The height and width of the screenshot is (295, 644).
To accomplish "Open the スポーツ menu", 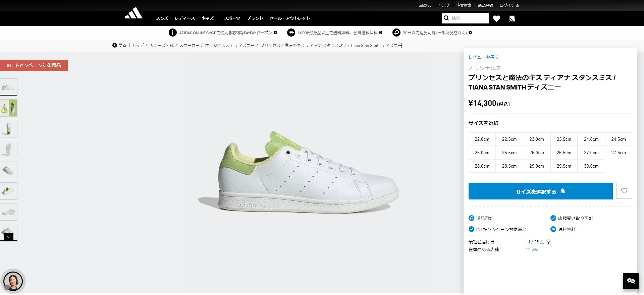I will [x=232, y=18].
